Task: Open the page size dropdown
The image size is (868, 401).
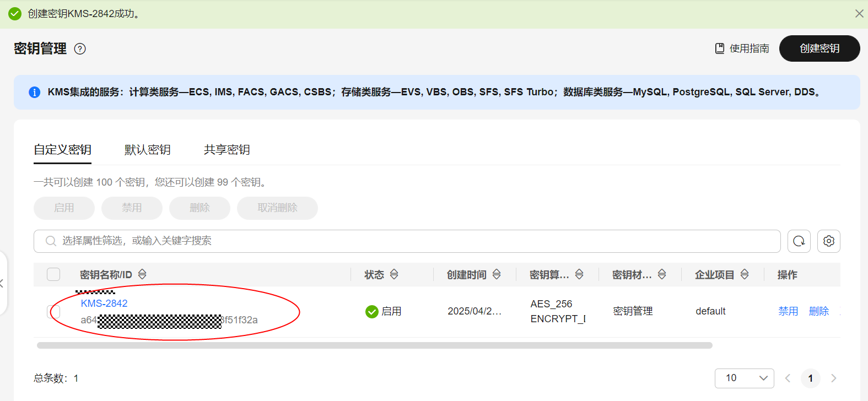Action: [745, 378]
